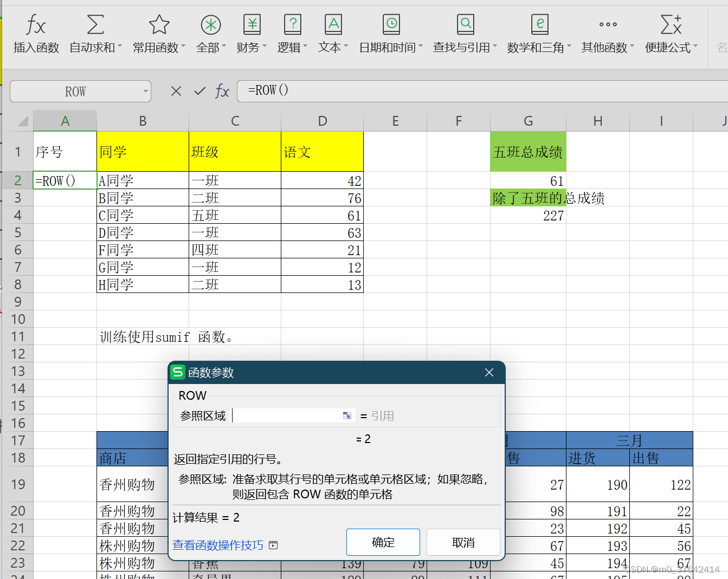
Task: Click the text 训练使用sumif 函数。
Action: pos(167,337)
